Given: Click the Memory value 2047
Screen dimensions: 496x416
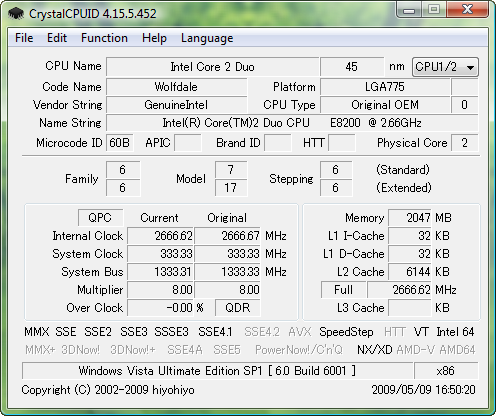Looking at the screenshot, I should [410, 218].
